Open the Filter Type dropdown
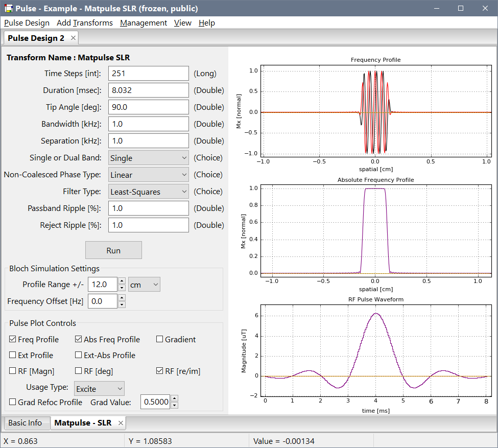Image resolution: width=498 pixels, height=448 pixels. (148, 192)
